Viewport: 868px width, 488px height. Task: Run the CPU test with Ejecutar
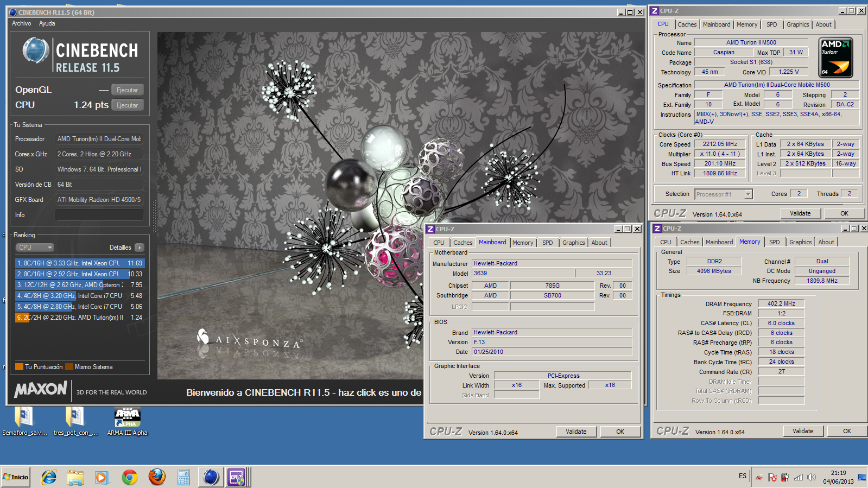pyautogui.click(x=128, y=105)
